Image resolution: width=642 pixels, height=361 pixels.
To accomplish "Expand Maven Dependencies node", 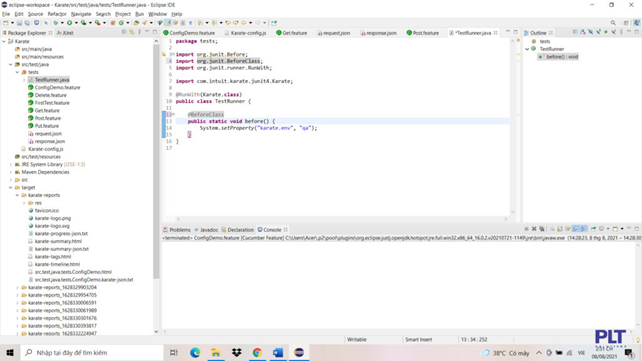I will 11,172.
